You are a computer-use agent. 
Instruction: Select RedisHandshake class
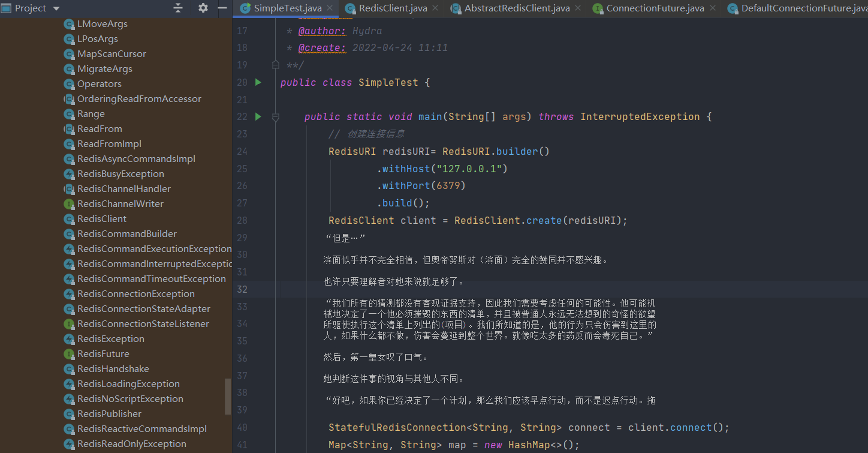(x=113, y=369)
